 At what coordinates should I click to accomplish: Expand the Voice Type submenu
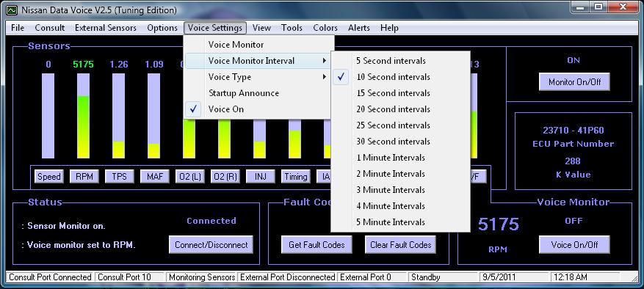coord(258,77)
